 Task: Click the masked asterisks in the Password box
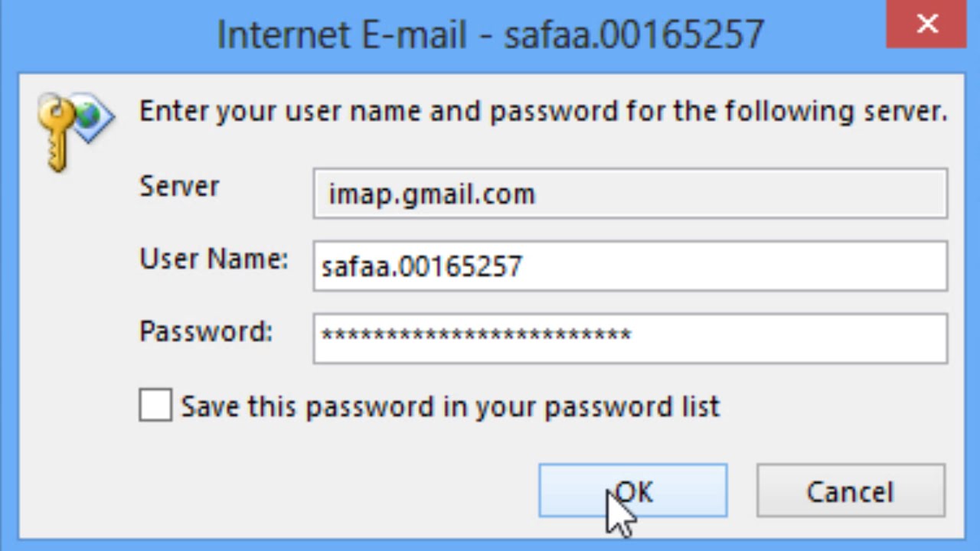pos(475,336)
